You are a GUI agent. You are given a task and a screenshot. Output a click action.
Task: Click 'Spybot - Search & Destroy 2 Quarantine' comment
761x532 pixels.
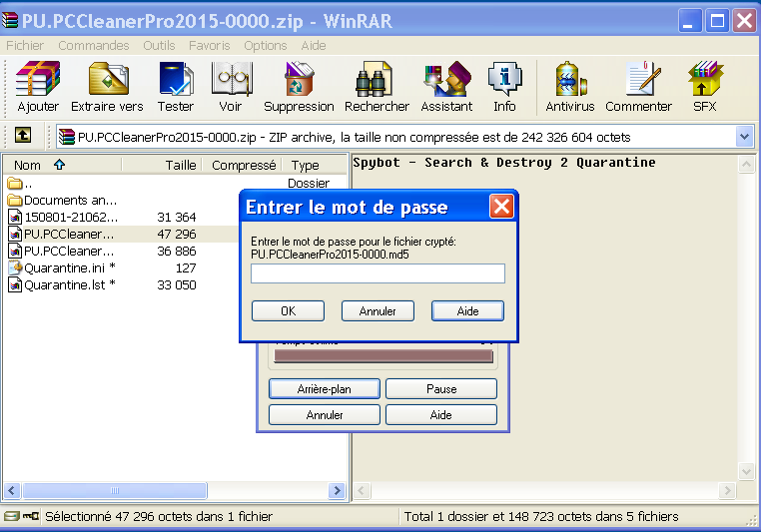click(x=504, y=163)
